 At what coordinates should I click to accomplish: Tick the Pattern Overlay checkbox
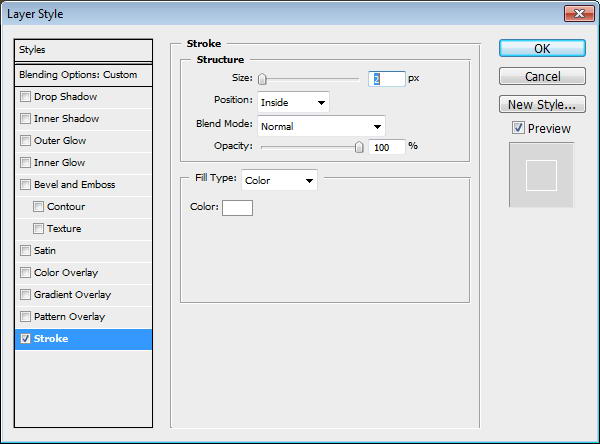tap(25, 317)
